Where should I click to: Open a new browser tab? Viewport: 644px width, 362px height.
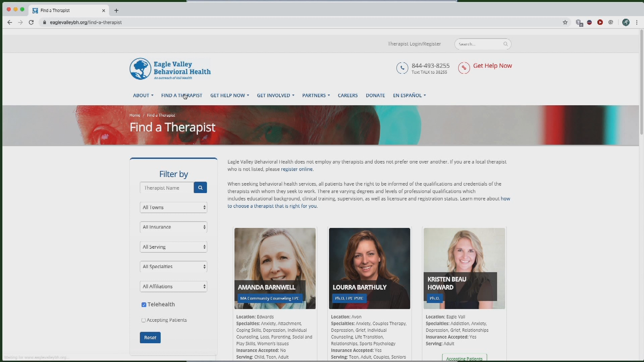coord(116,10)
